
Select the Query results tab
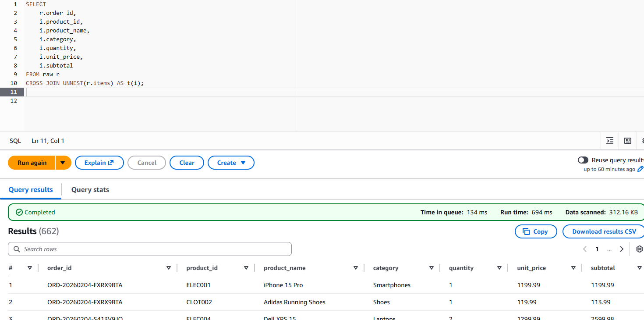[x=31, y=190]
